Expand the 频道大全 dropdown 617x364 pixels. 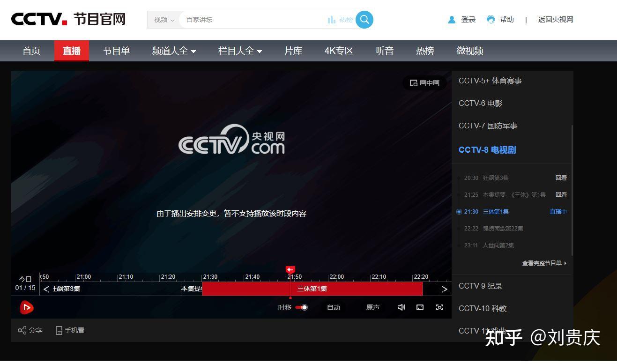pos(174,51)
